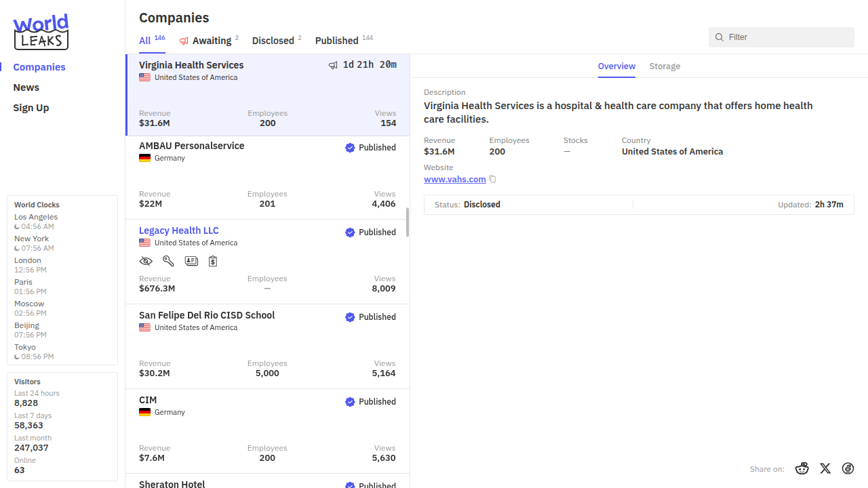Share on Facebook
868x488 pixels.
(848, 468)
